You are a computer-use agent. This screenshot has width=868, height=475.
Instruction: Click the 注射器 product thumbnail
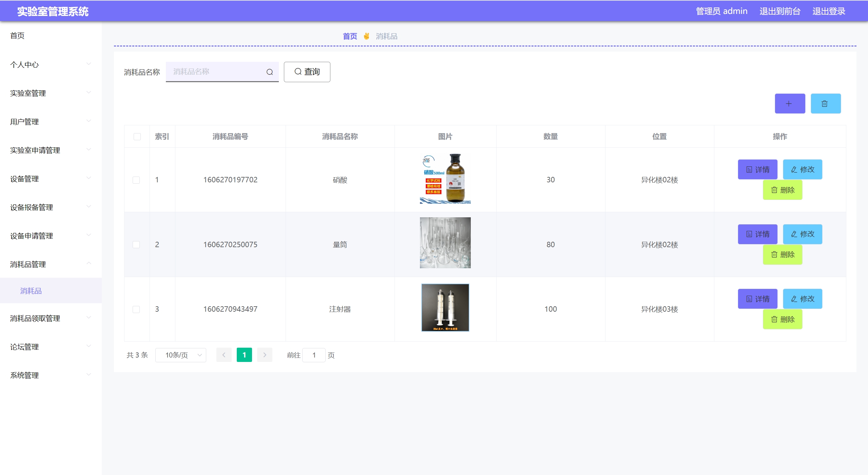(445, 308)
